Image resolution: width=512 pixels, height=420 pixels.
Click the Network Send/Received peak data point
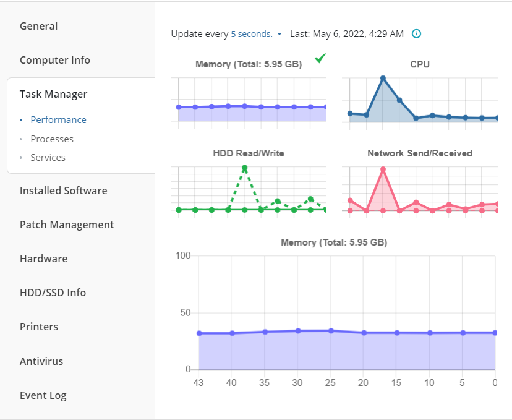[x=383, y=169]
